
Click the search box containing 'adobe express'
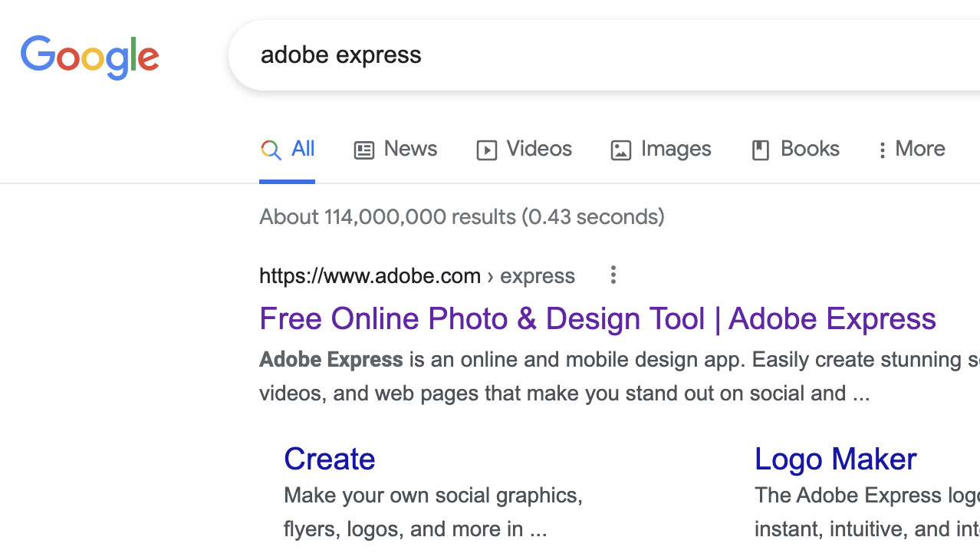coord(604,55)
